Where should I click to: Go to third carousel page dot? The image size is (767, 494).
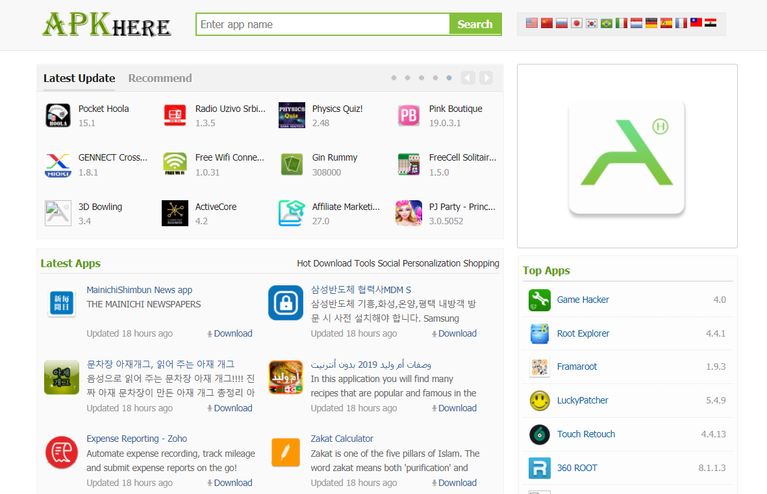coord(421,78)
